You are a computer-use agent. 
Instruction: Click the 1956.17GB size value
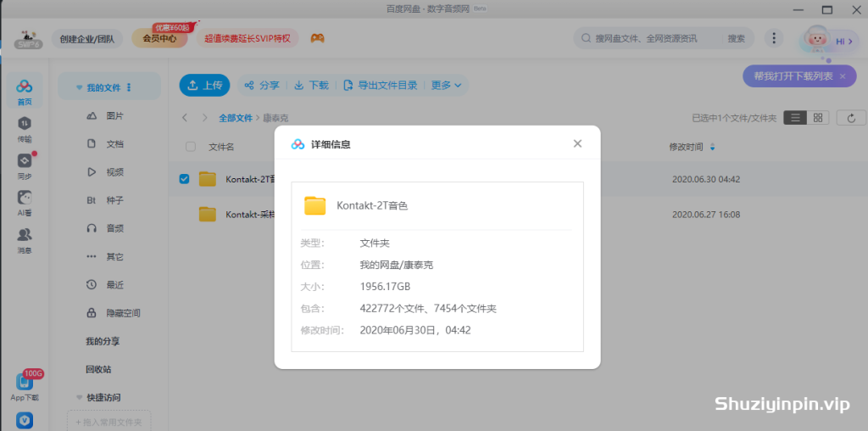point(385,287)
